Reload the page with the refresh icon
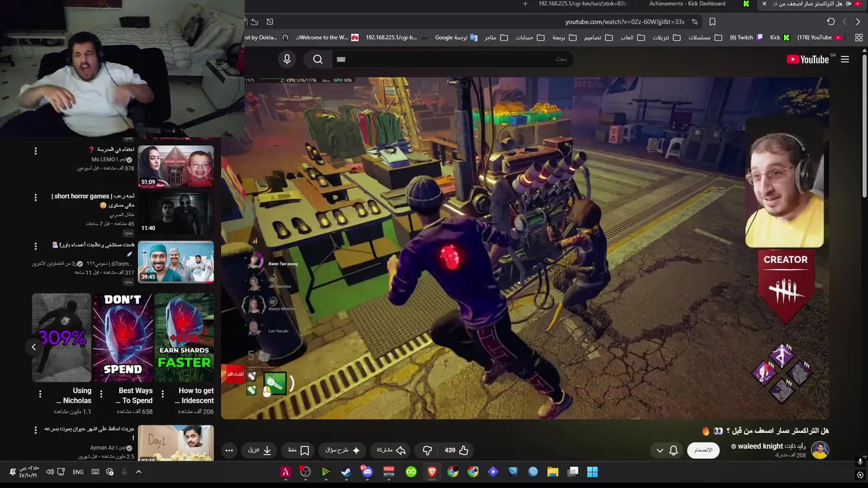Viewport: 868px width, 488px height. 831,22
